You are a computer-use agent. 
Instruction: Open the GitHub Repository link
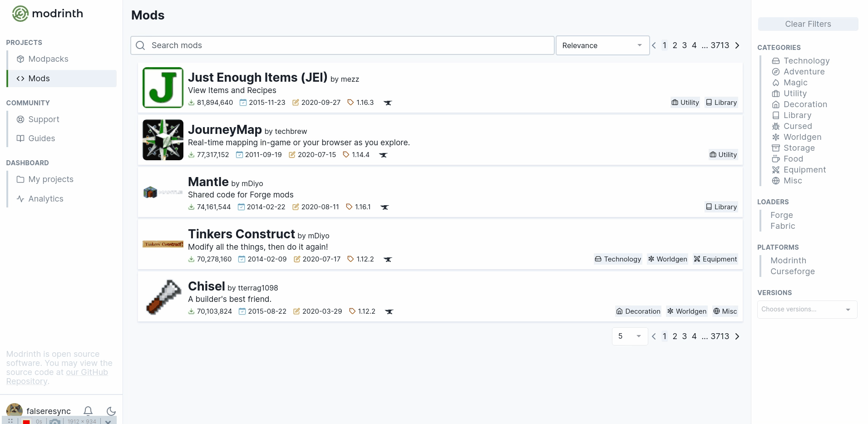(86, 373)
